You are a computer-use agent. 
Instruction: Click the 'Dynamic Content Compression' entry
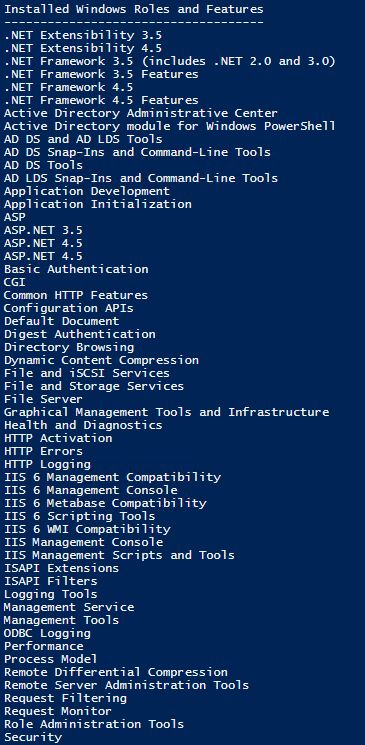pos(101,360)
